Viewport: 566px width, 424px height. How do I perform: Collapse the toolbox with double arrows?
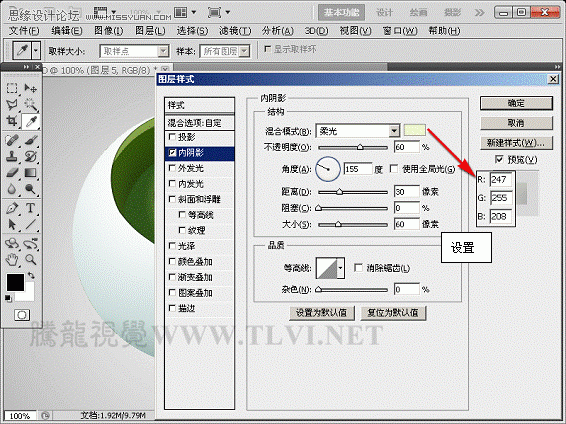tap(26, 67)
